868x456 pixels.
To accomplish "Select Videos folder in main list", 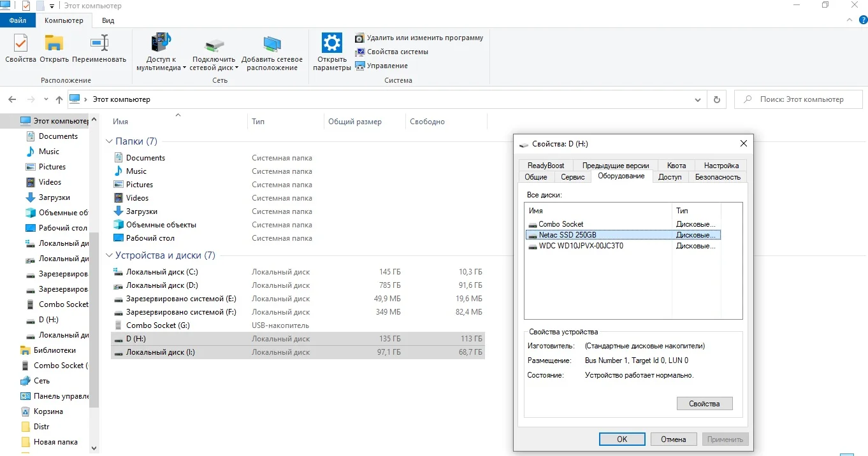I will (137, 198).
